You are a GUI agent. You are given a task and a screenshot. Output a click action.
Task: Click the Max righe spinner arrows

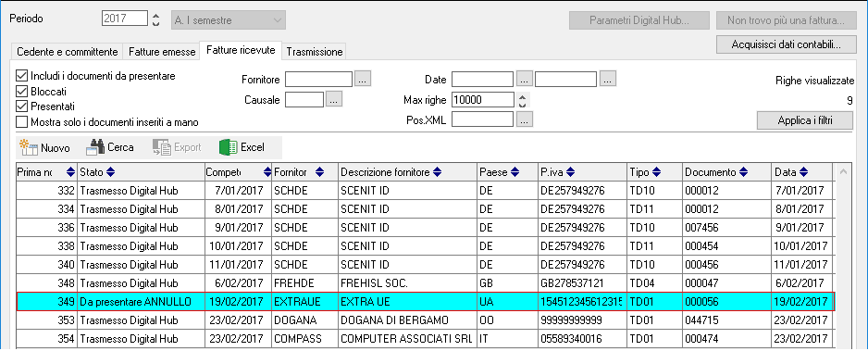[523, 100]
